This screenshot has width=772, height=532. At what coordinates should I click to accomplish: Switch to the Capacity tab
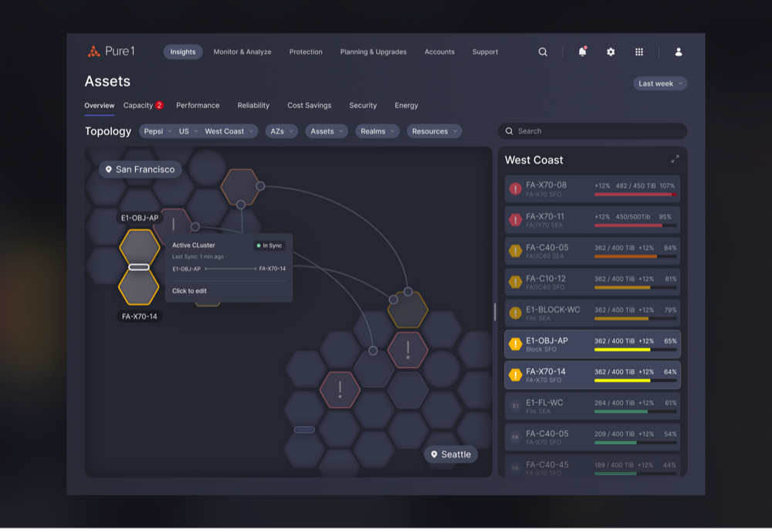point(143,106)
